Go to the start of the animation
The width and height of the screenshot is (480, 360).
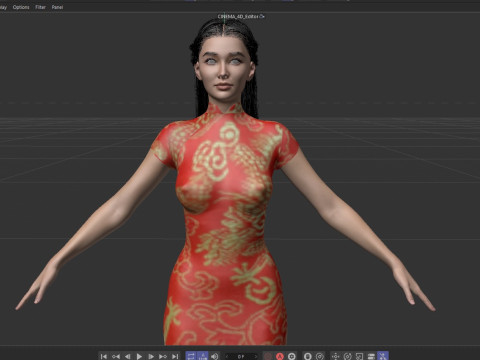tap(104, 356)
